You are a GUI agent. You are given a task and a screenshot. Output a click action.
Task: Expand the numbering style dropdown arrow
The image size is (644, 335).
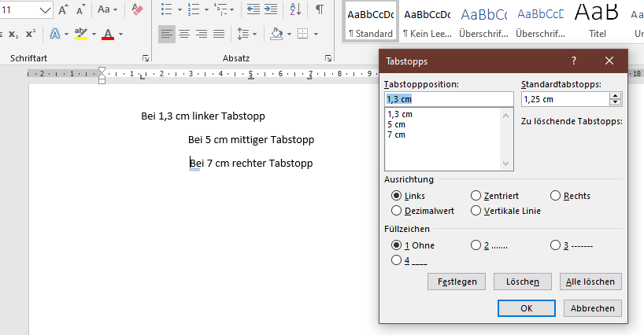point(206,9)
